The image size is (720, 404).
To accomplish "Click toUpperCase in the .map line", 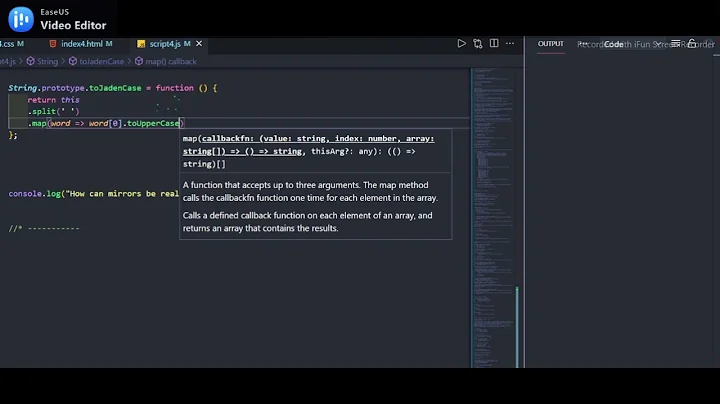I will pos(153,123).
